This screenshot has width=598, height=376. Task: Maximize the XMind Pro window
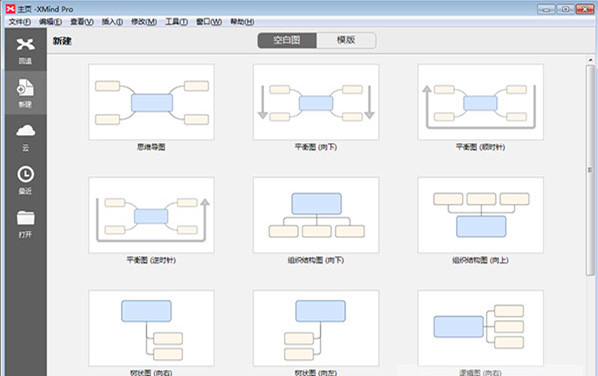tap(566, 9)
